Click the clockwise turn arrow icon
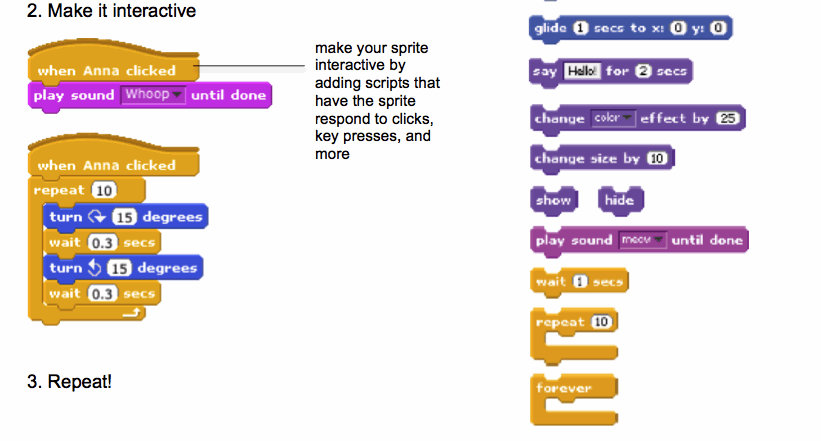Image resolution: width=821 pixels, height=441 pixels. pos(96,217)
